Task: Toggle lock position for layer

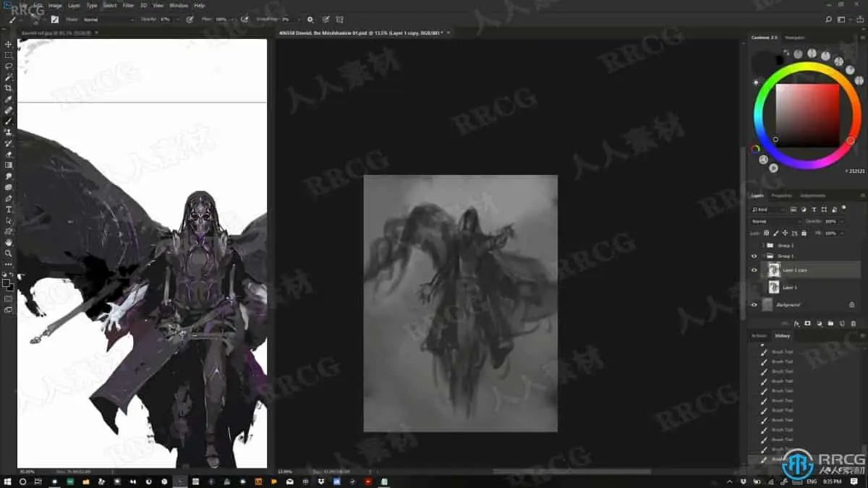Action: (x=785, y=234)
